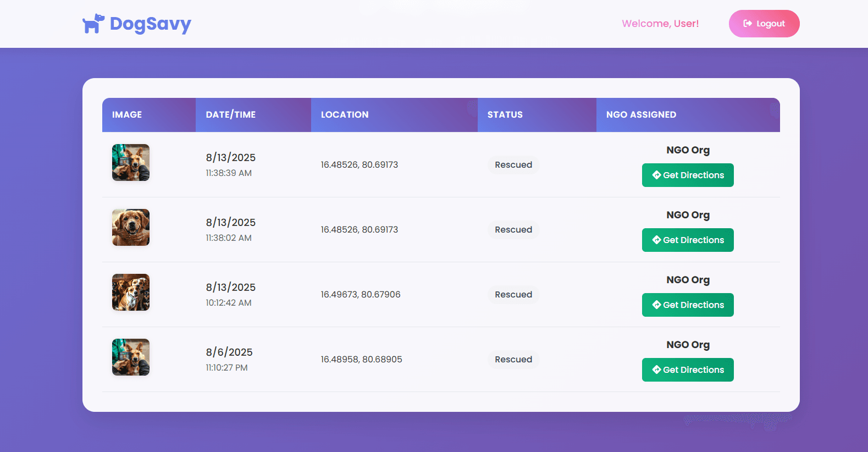The width and height of the screenshot is (868, 452).
Task: Open the DogSavy brand name link
Action: tap(151, 24)
